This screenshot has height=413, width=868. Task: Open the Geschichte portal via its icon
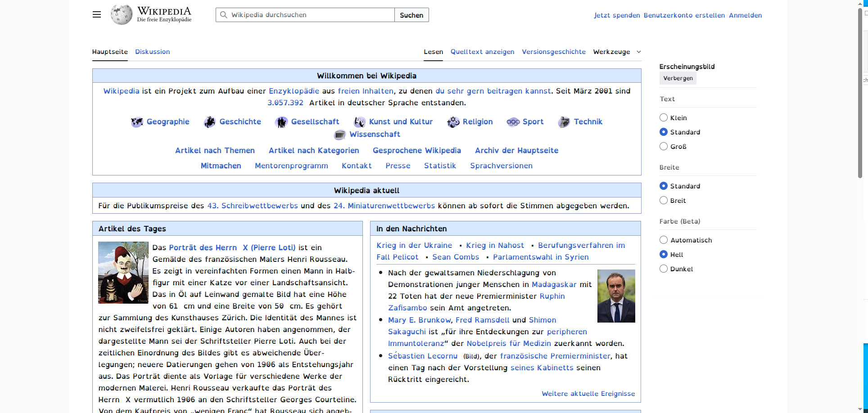pos(209,121)
